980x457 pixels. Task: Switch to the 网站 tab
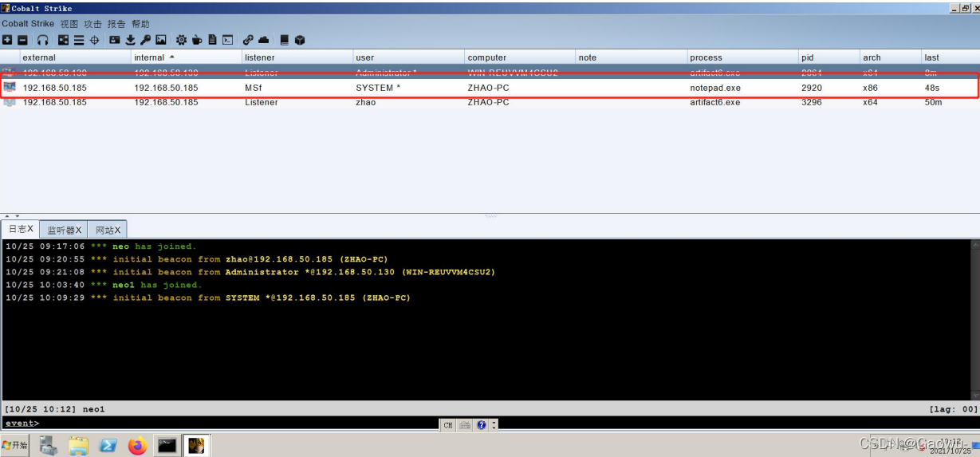(x=107, y=230)
